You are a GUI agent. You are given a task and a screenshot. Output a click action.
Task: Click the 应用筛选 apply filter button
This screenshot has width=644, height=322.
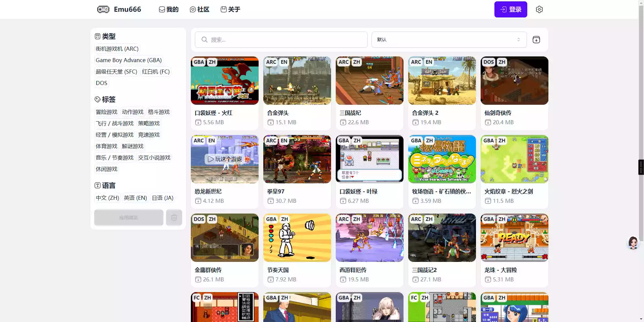point(129,218)
